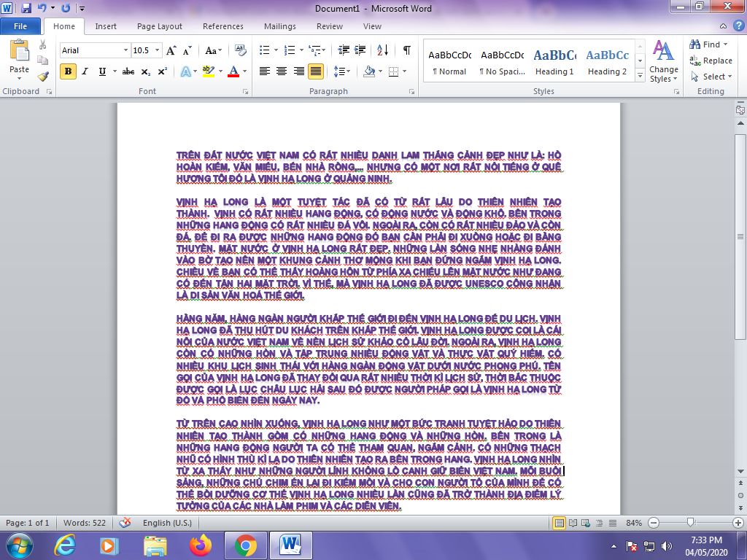747x560 pixels.
Task: Copy selection using Copy icon
Action: (x=42, y=60)
